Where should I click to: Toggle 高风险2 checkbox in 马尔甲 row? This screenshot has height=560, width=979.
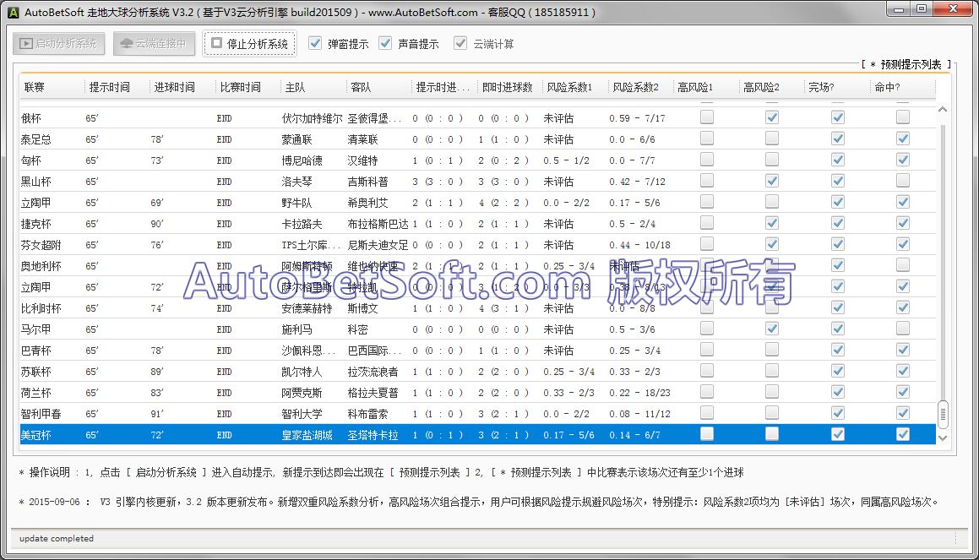pyautogui.click(x=772, y=329)
